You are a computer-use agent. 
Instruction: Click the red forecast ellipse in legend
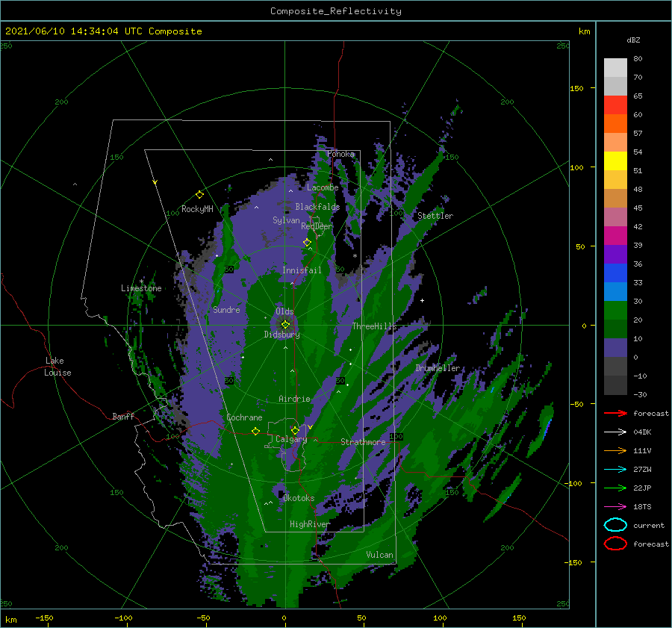point(615,544)
